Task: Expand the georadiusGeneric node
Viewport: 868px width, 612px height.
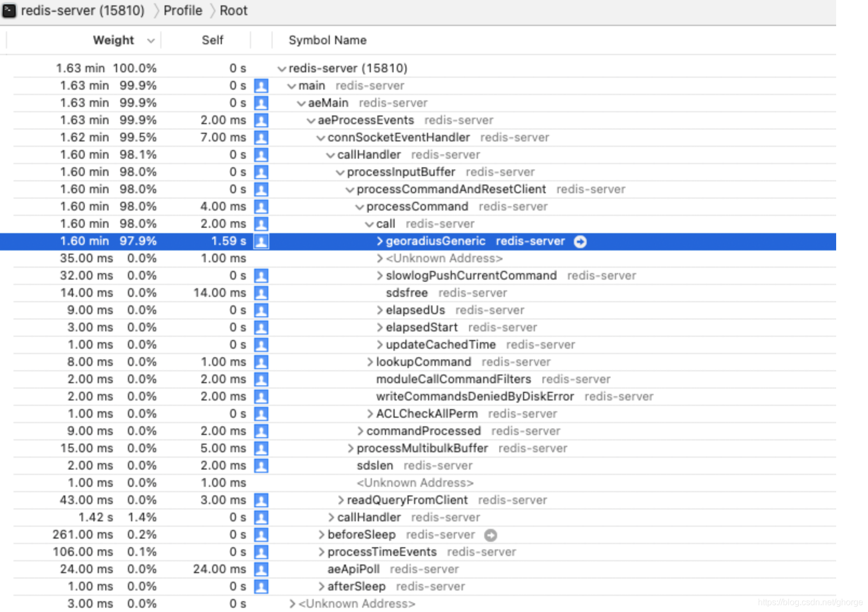Action: (379, 241)
